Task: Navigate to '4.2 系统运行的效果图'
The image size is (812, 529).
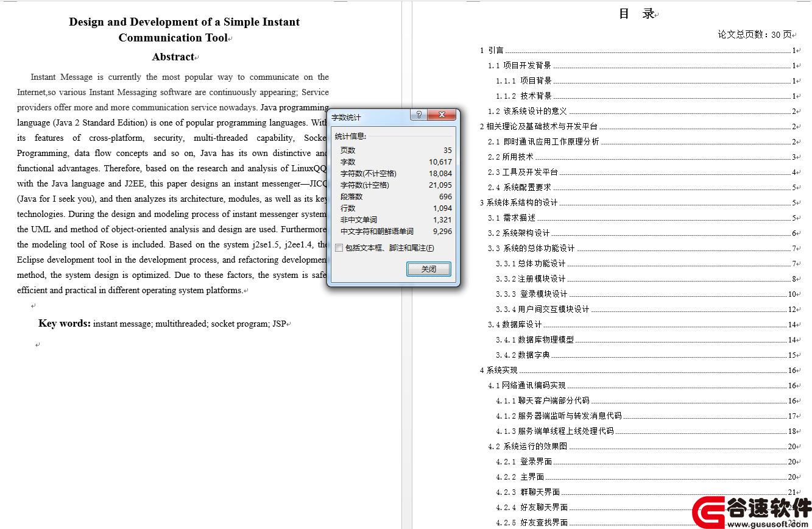Action: (642, 446)
